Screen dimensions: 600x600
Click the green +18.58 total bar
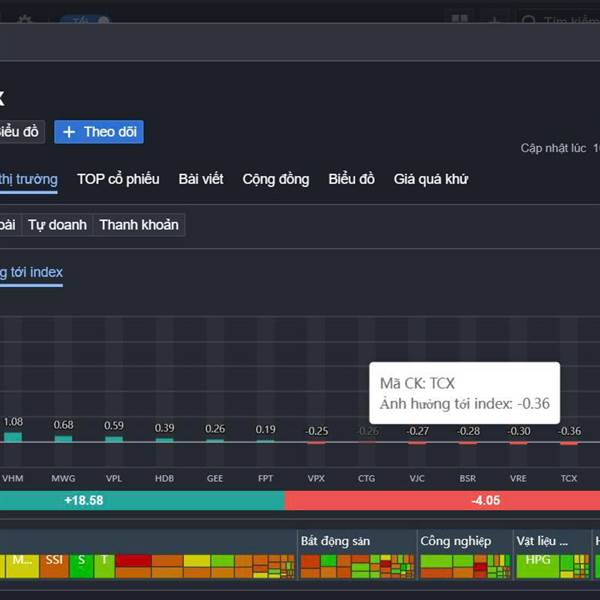tap(140, 500)
